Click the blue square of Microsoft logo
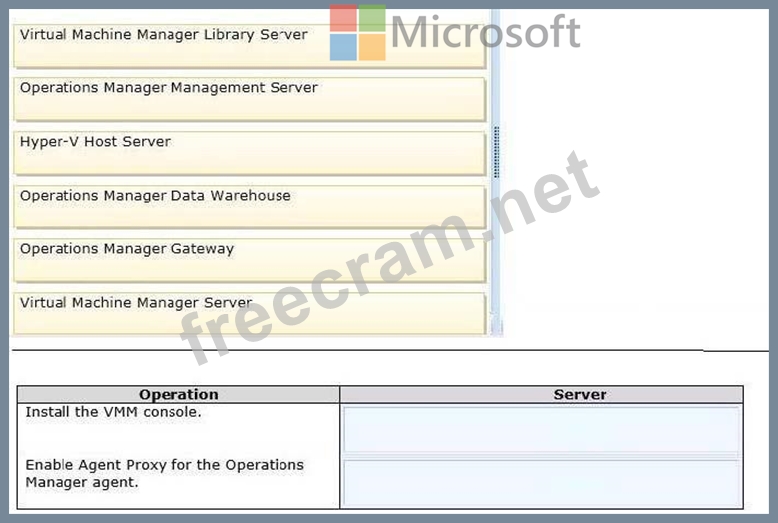The height and width of the screenshot is (523, 778). click(343, 47)
